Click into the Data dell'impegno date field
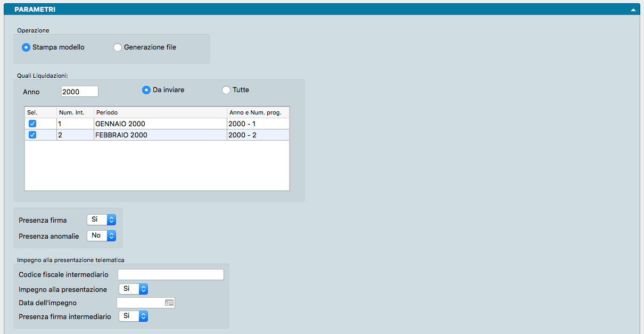 (x=140, y=303)
